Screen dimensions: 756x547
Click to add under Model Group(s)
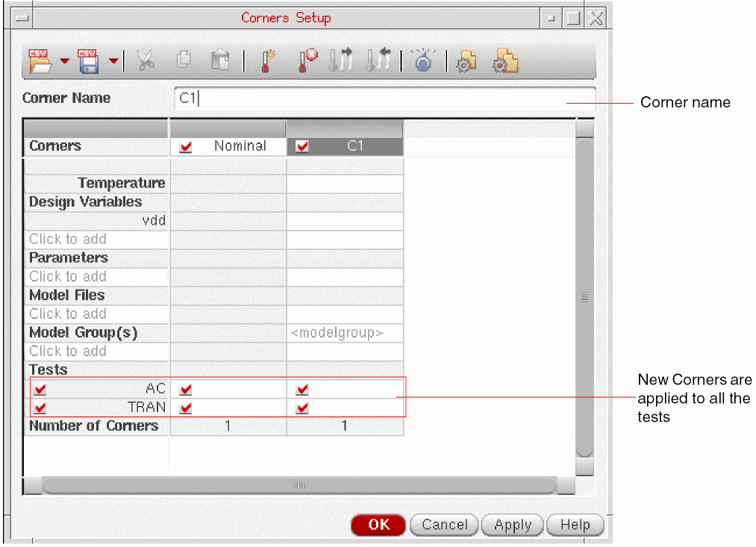coord(96,351)
